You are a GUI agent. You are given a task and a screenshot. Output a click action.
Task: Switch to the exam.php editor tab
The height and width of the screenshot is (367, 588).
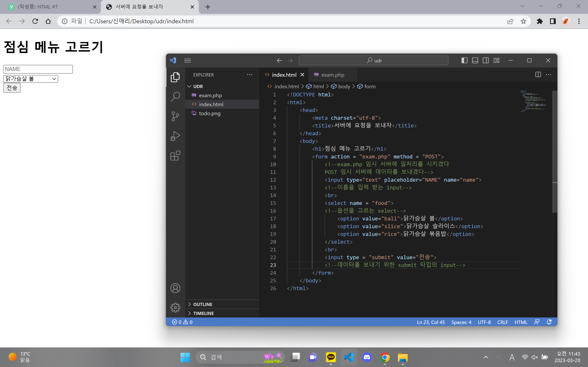click(332, 75)
